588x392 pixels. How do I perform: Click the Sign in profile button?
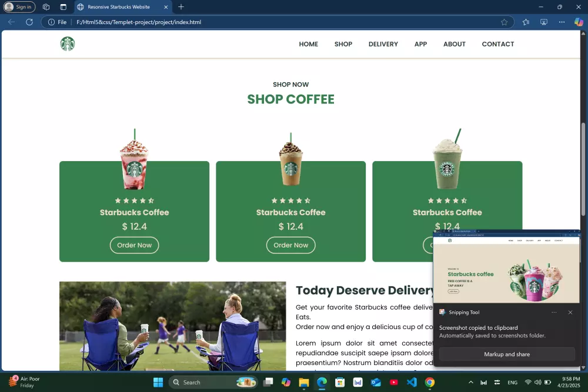click(19, 6)
